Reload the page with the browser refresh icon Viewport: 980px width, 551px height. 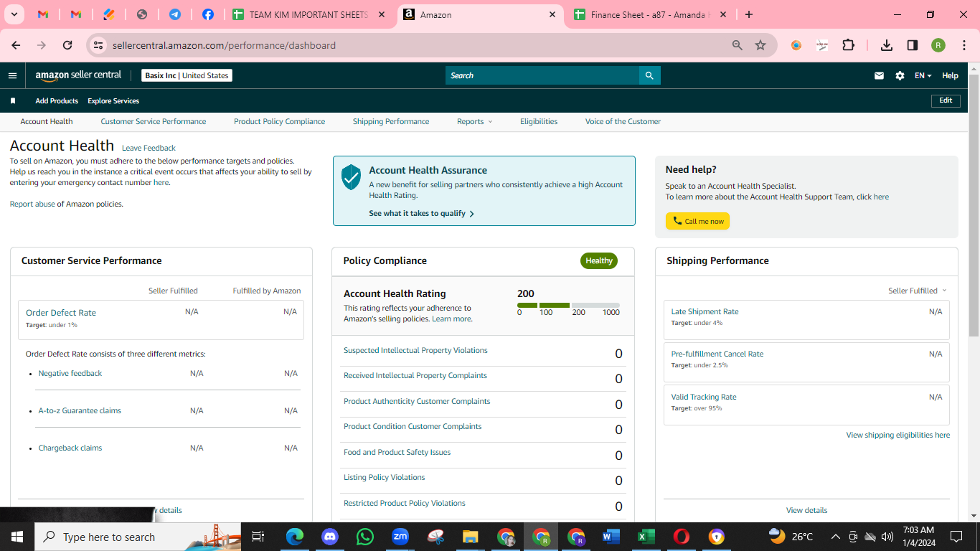pyautogui.click(x=67, y=45)
